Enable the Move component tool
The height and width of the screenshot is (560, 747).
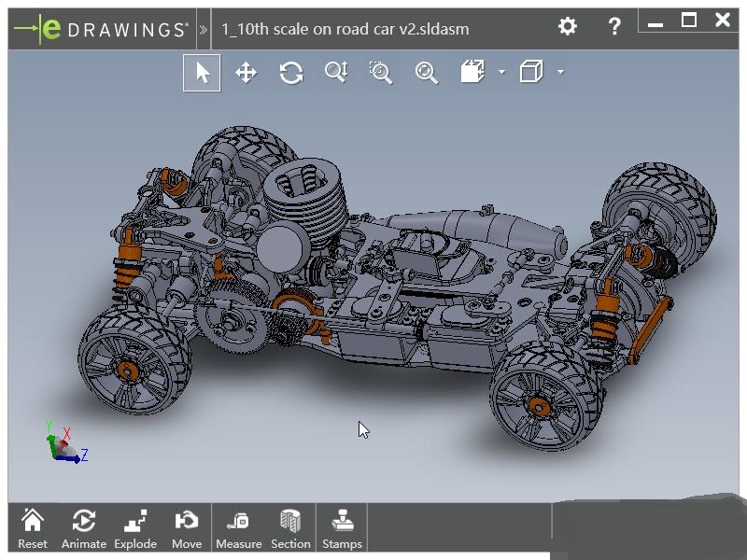[x=187, y=528]
